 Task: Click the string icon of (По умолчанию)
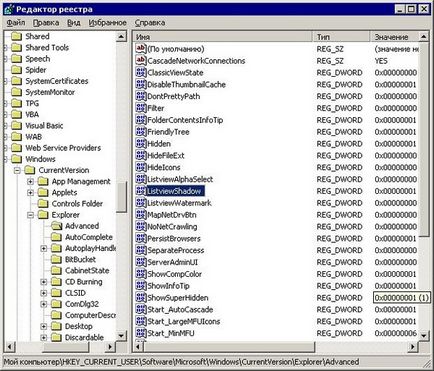[141, 49]
